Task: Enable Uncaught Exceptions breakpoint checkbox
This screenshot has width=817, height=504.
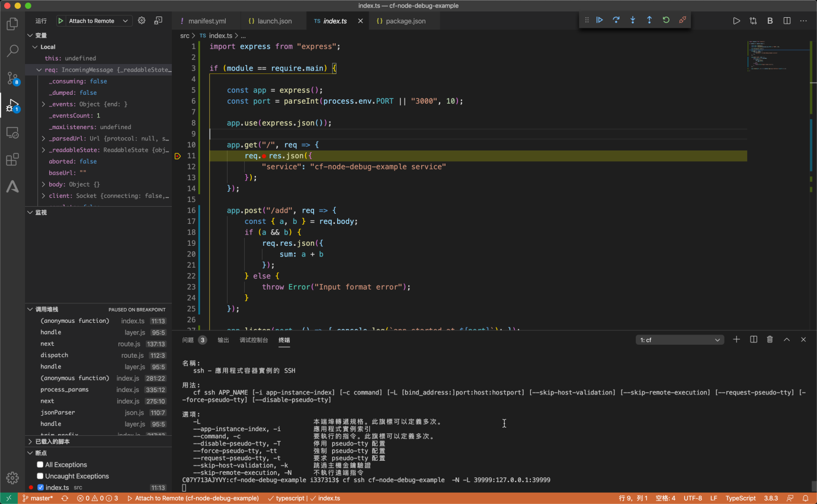Action: pos(40,476)
